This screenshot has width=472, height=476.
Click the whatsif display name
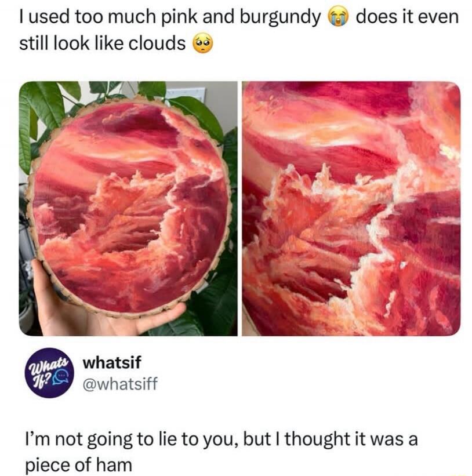click(112, 362)
